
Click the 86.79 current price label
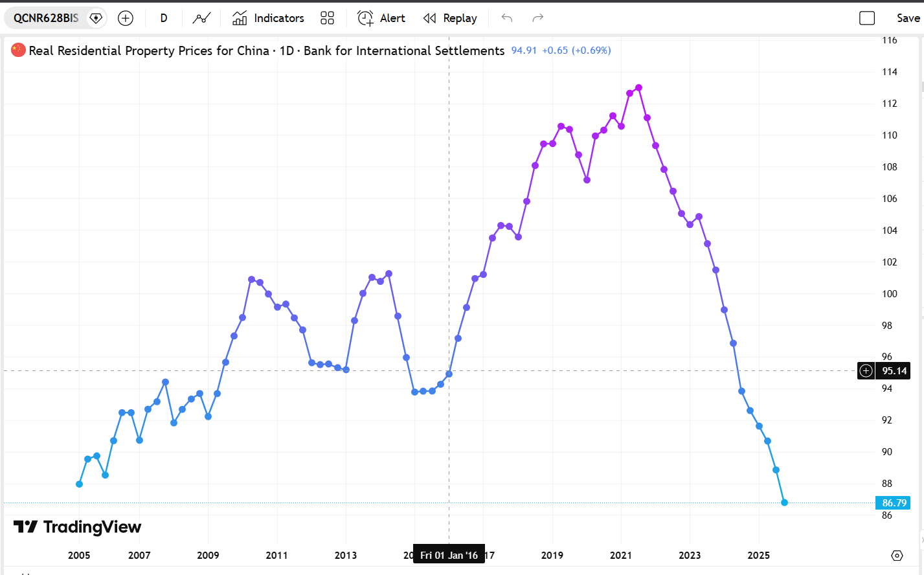point(894,503)
